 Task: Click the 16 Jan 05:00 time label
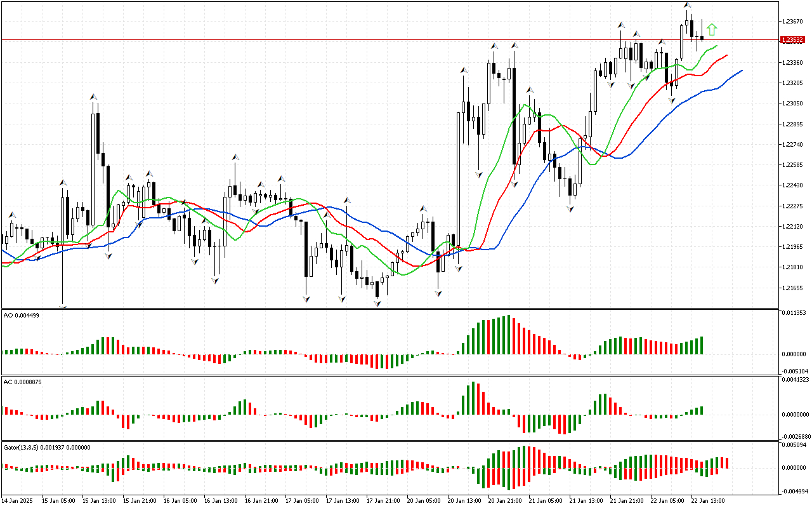coord(181,500)
